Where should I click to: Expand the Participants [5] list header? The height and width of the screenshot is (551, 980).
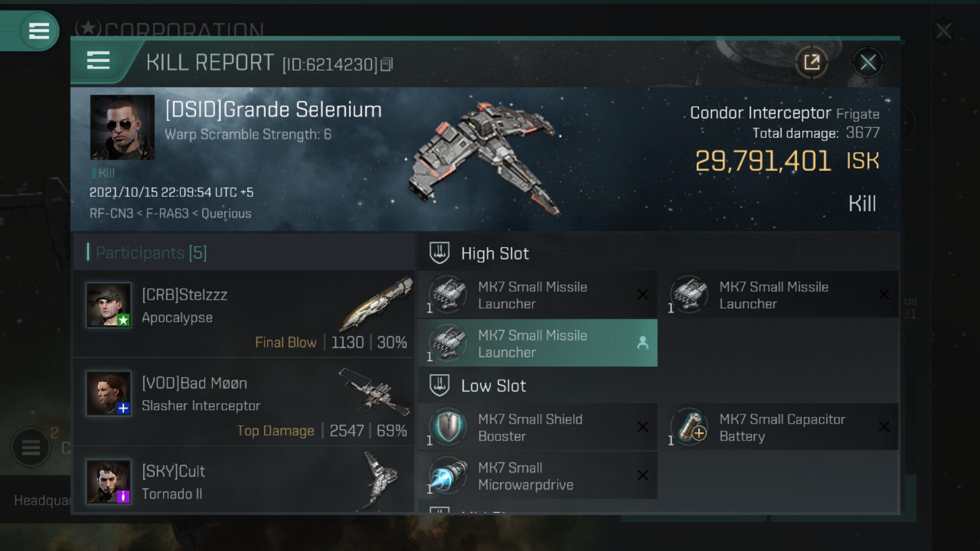click(152, 253)
